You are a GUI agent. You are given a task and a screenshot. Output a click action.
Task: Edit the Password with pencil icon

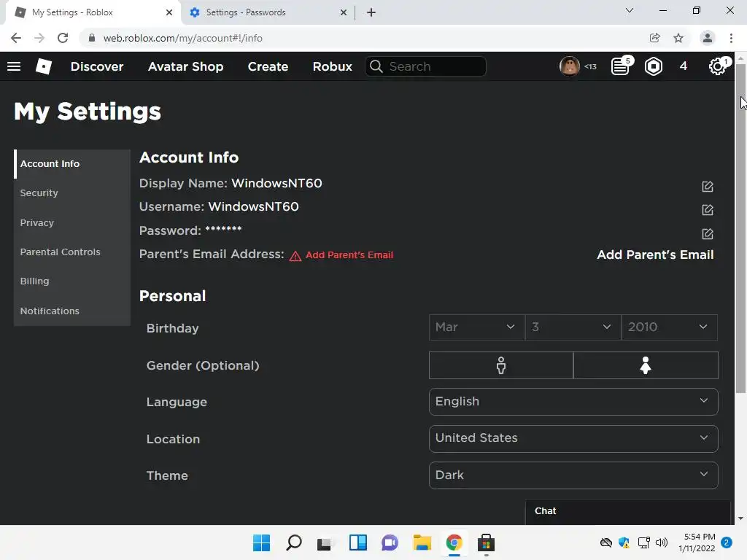click(x=708, y=233)
